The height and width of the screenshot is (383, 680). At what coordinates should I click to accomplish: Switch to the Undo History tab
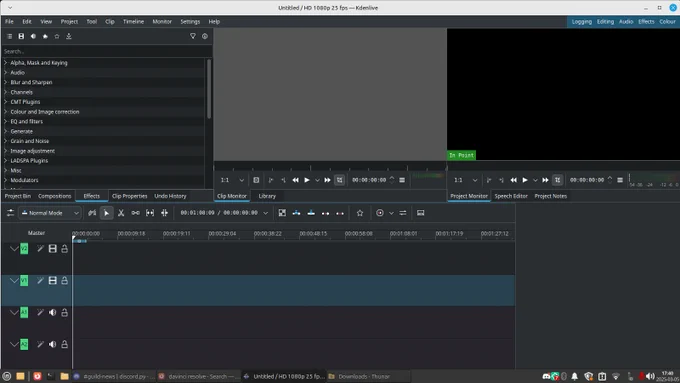[x=170, y=196]
